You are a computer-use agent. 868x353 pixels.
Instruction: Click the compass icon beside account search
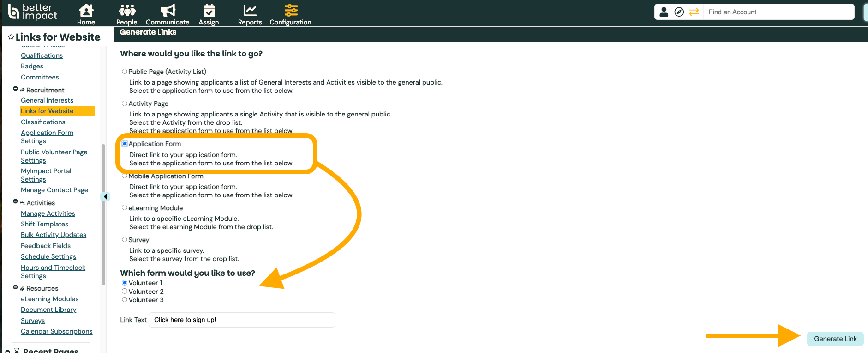[x=679, y=12]
